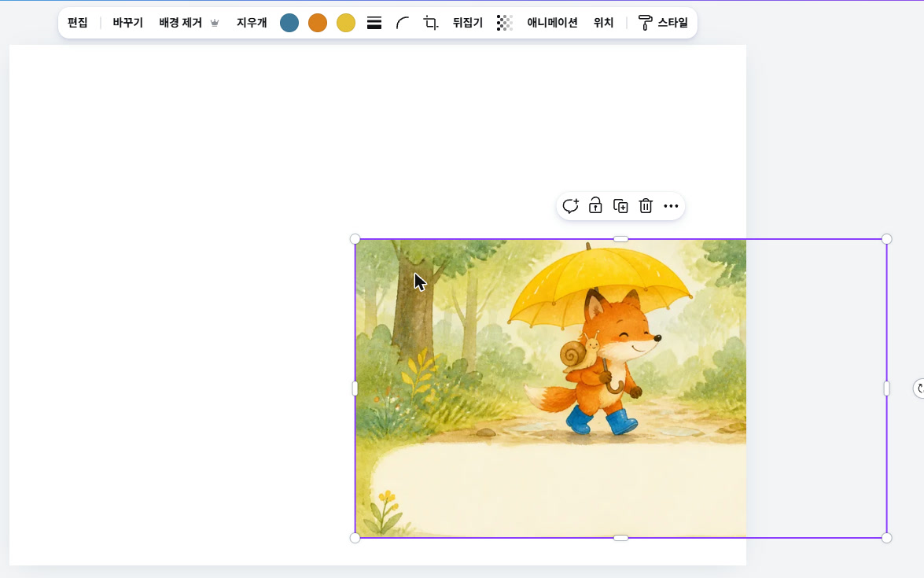Select 배경 제거 background remover
Viewport: 924px width, 578px height.
[x=180, y=23]
